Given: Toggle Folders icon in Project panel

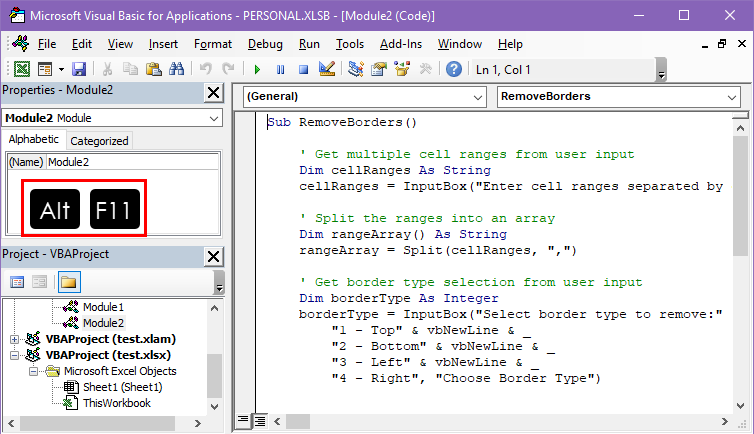Looking at the screenshot, I should pos(69,282).
